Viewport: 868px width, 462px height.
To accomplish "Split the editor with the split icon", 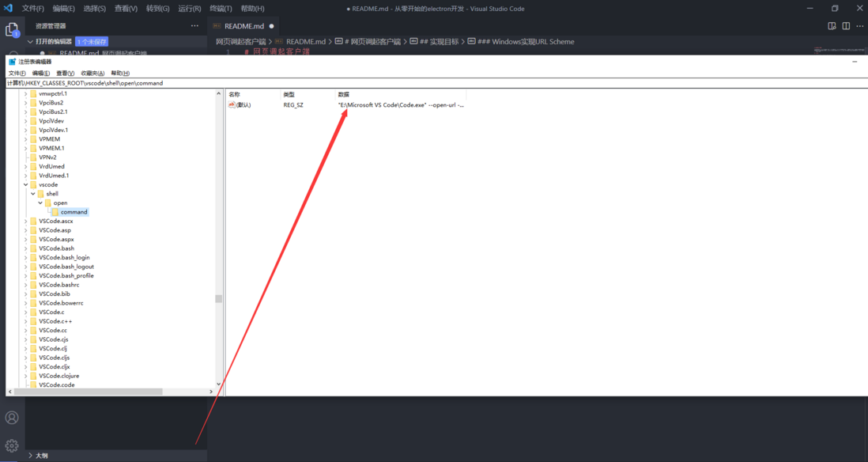I will point(846,26).
